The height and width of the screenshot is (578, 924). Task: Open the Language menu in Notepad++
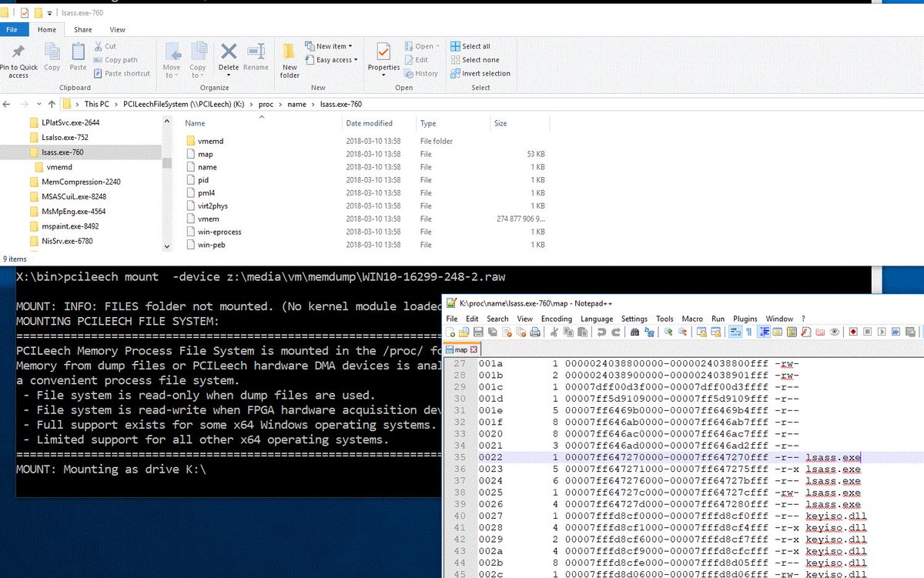[x=597, y=319]
